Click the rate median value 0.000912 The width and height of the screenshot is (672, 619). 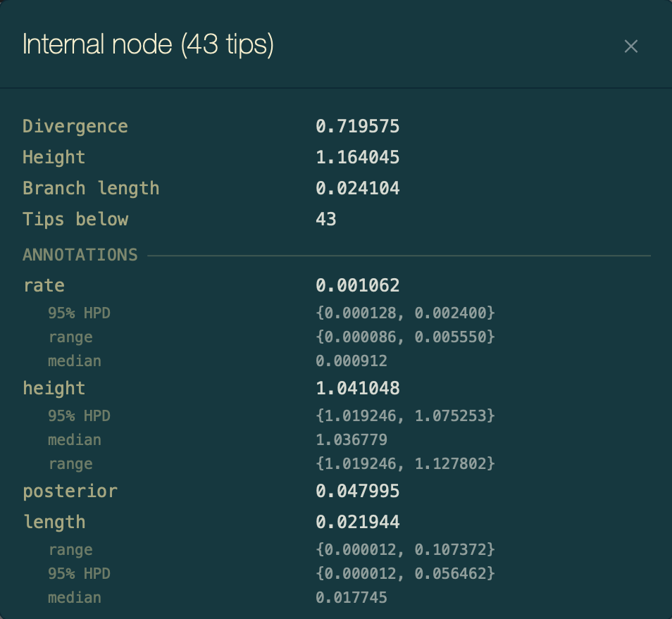point(351,361)
